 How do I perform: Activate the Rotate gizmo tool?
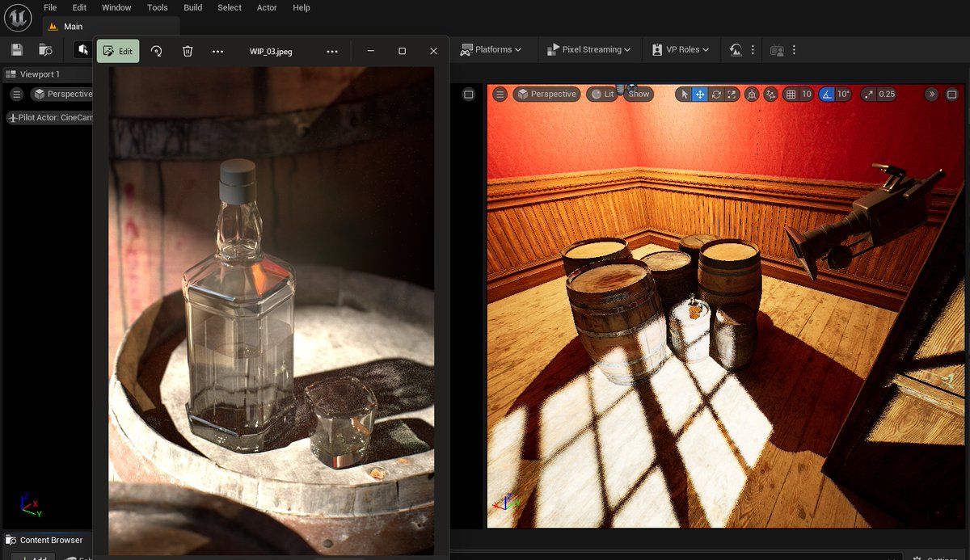pyautogui.click(x=716, y=95)
